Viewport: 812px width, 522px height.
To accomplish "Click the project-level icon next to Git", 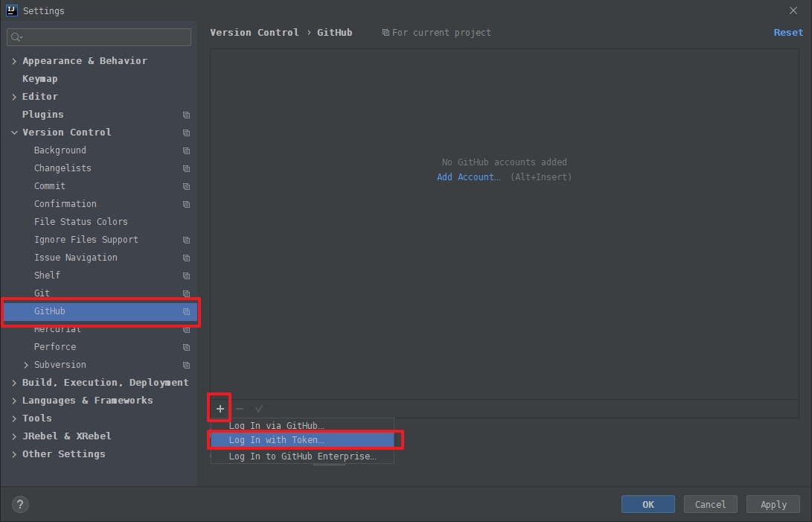I will (x=186, y=294).
